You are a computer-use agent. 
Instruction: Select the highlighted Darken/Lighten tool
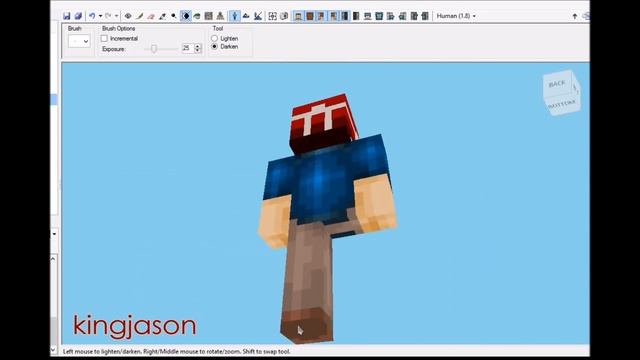[186, 16]
